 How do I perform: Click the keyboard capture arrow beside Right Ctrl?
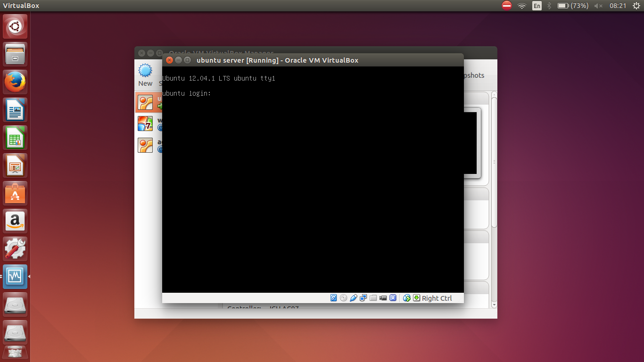tap(416, 298)
